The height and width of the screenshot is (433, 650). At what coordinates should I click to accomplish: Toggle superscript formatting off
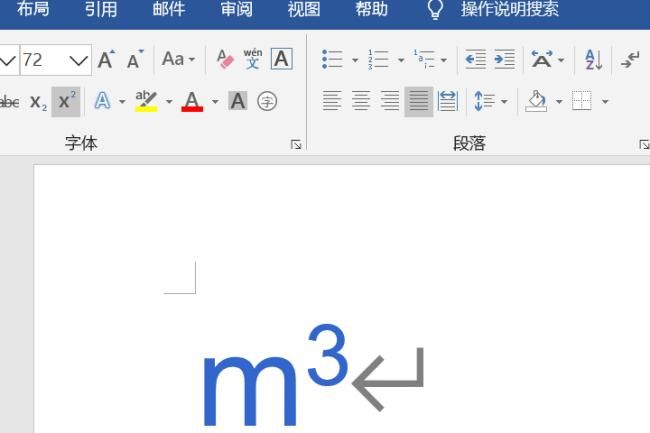click(66, 102)
